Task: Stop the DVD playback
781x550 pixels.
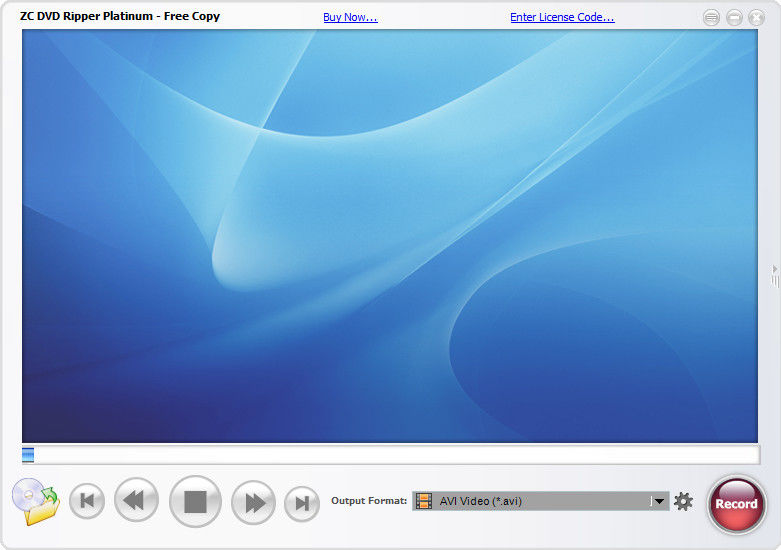Action: click(195, 502)
